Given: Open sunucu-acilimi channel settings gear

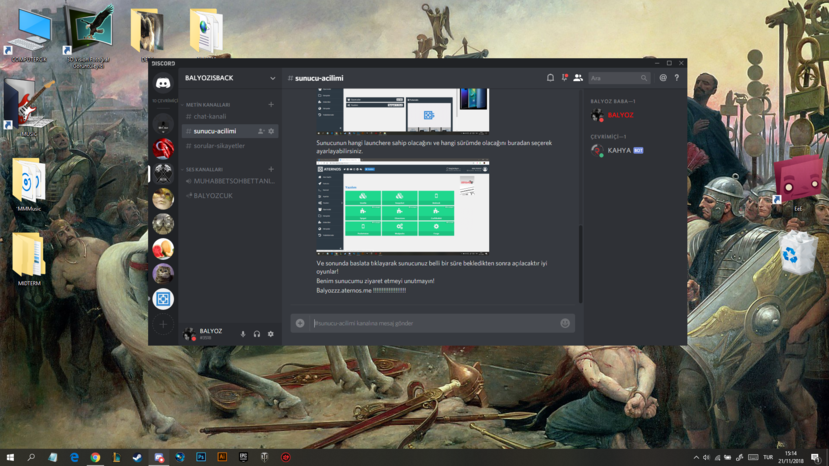Looking at the screenshot, I should pos(271,131).
